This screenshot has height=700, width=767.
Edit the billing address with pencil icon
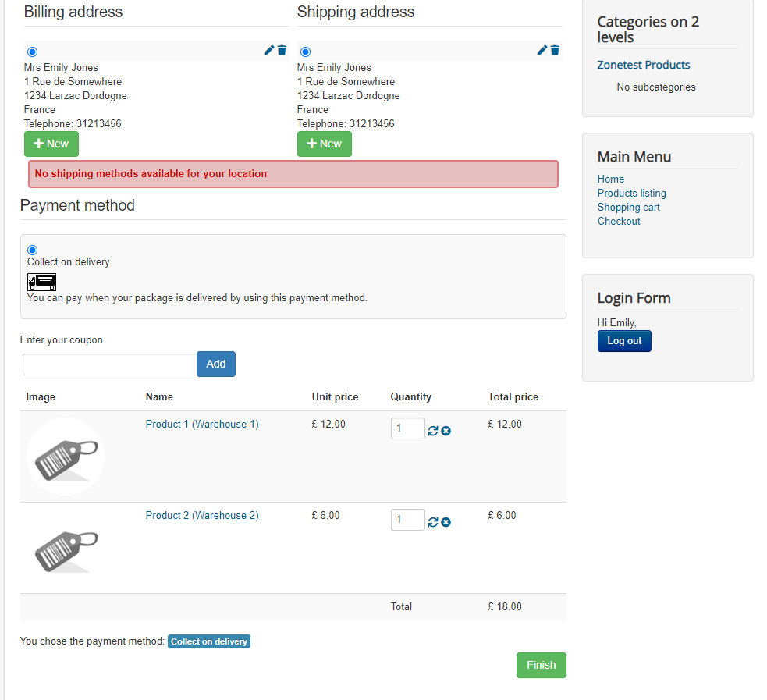click(x=269, y=51)
